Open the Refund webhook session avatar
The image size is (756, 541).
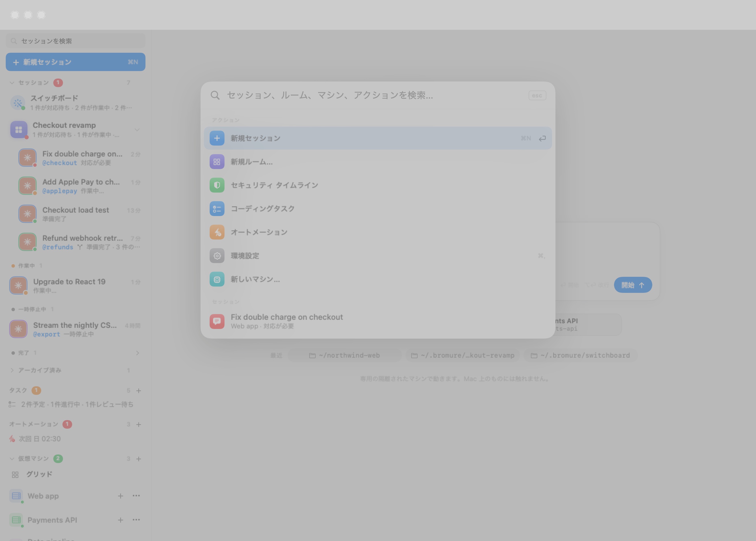(27, 242)
